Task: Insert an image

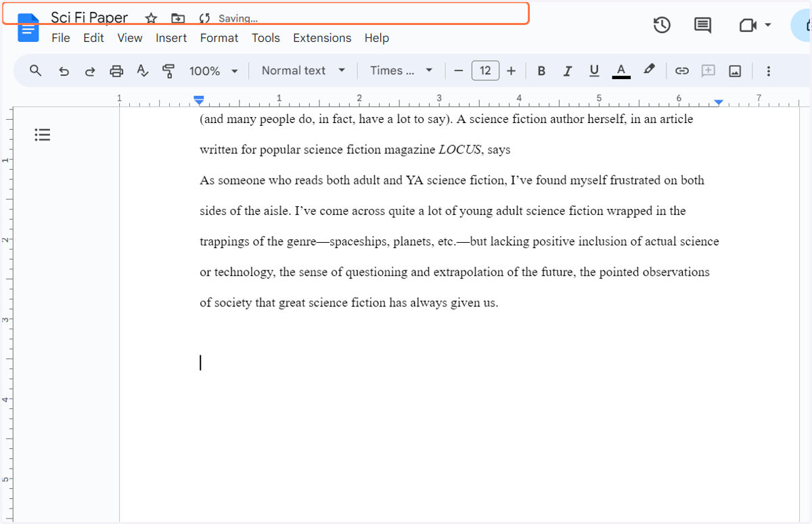Action: click(x=735, y=70)
